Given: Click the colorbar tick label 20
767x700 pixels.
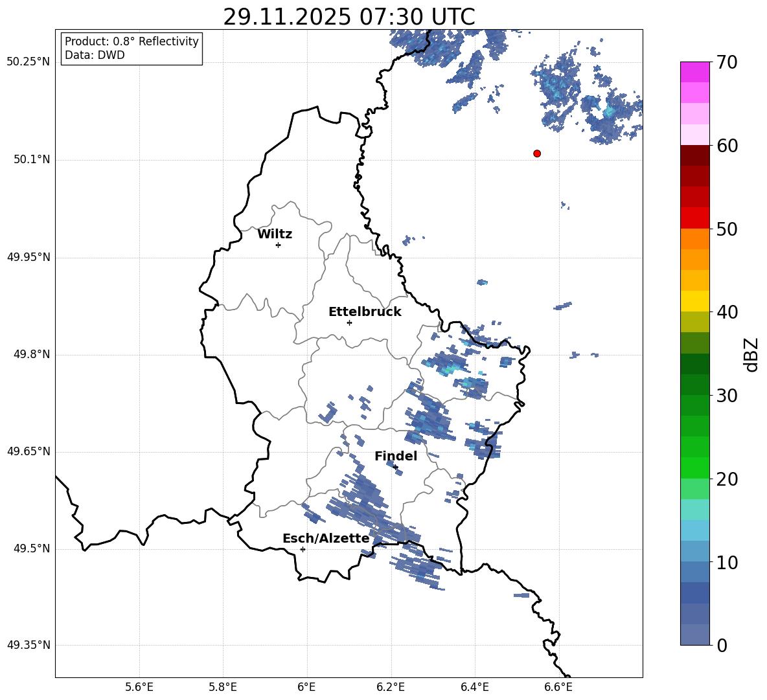Looking at the screenshot, I should [727, 479].
